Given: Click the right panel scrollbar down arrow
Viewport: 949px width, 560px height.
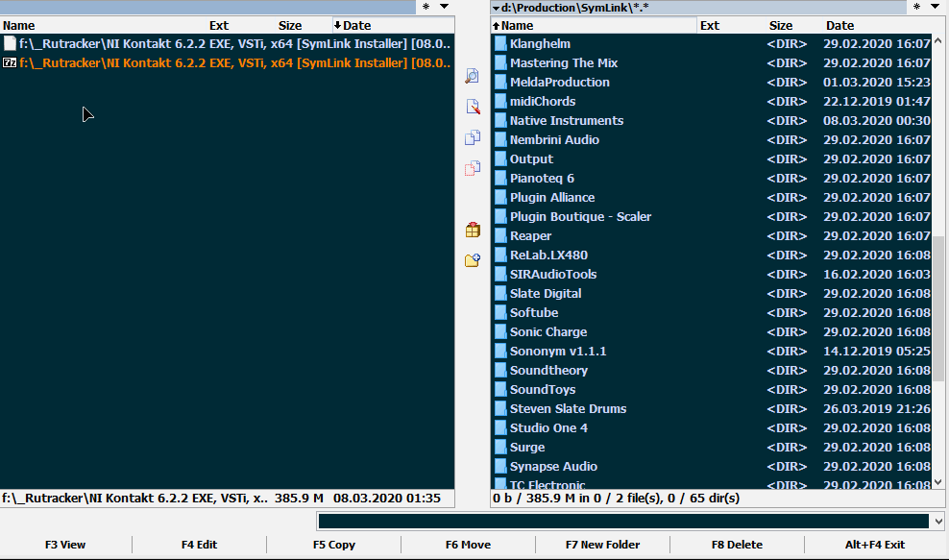Looking at the screenshot, I should pos(938,482).
